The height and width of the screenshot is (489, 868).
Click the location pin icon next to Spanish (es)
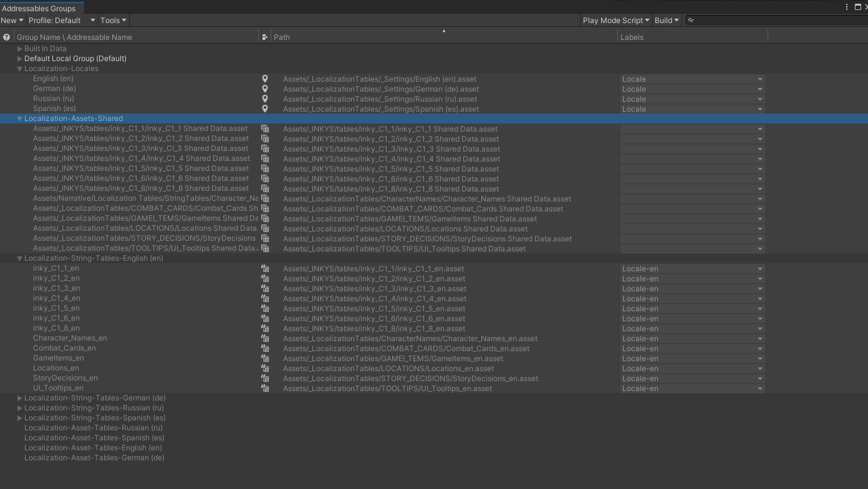pos(264,109)
